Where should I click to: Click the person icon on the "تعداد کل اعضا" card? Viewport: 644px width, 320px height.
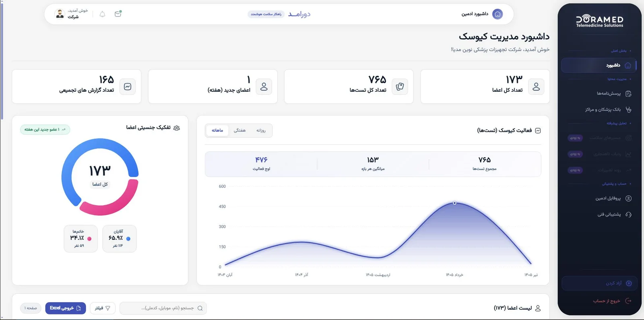click(536, 87)
